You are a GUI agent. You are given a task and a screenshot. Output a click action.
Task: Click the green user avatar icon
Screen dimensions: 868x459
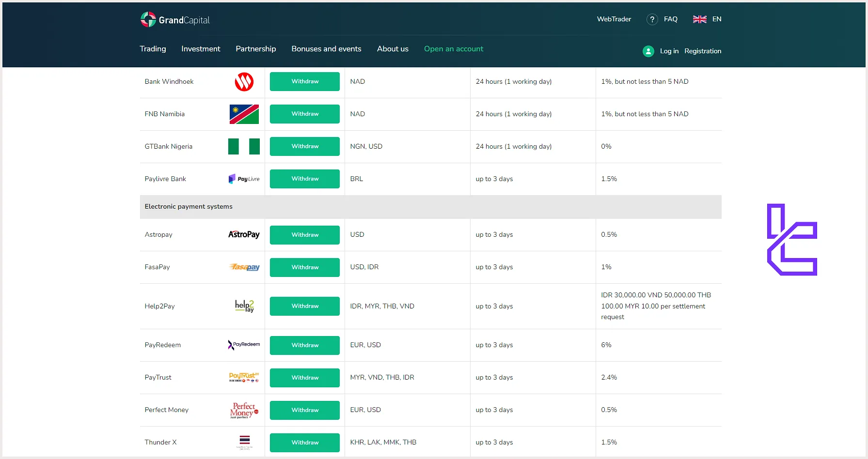pyautogui.click(x=648, y=51)
